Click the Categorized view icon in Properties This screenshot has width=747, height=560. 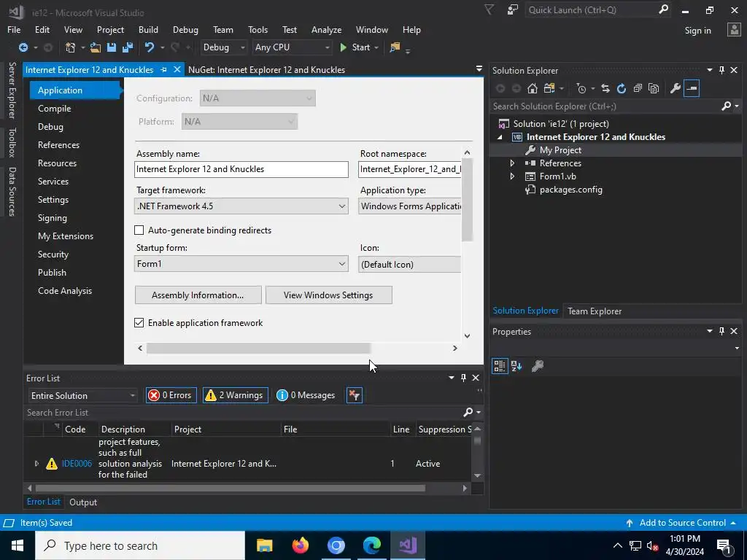point(500,366)
